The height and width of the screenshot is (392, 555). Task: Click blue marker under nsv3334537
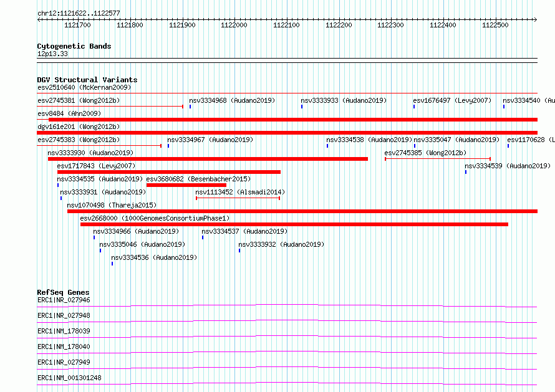click(203, 237)
